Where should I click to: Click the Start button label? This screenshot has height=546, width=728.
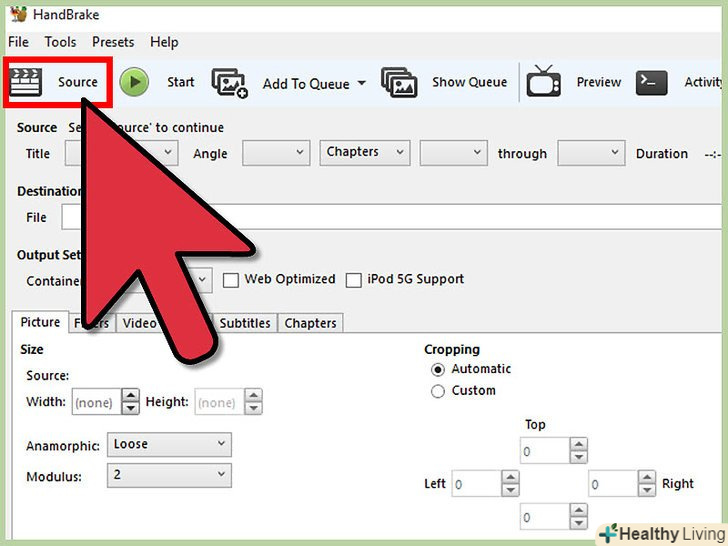click(181, 82)
